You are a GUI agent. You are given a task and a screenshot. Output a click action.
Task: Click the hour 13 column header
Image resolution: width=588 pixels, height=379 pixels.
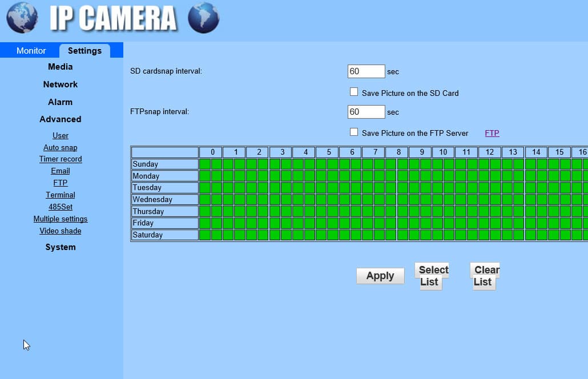pyautogui.click(x=513, y=152)
